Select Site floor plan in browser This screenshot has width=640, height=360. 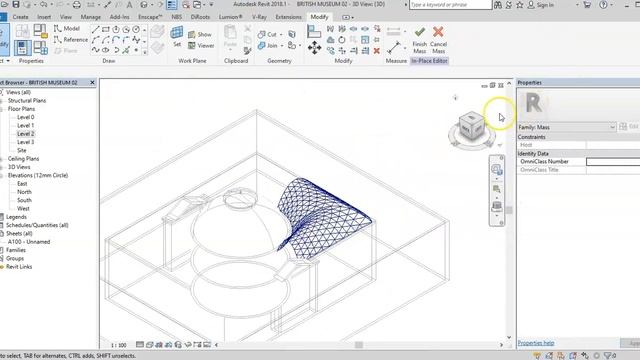[x=22, y=150]
